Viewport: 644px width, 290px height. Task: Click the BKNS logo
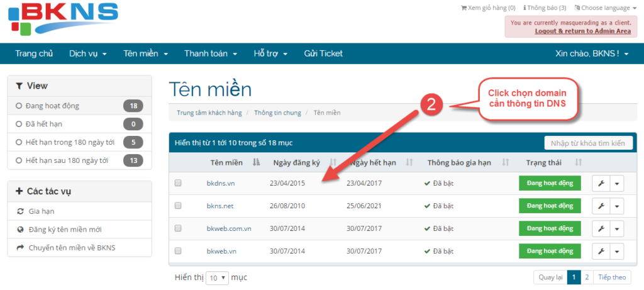coord(63,19)
